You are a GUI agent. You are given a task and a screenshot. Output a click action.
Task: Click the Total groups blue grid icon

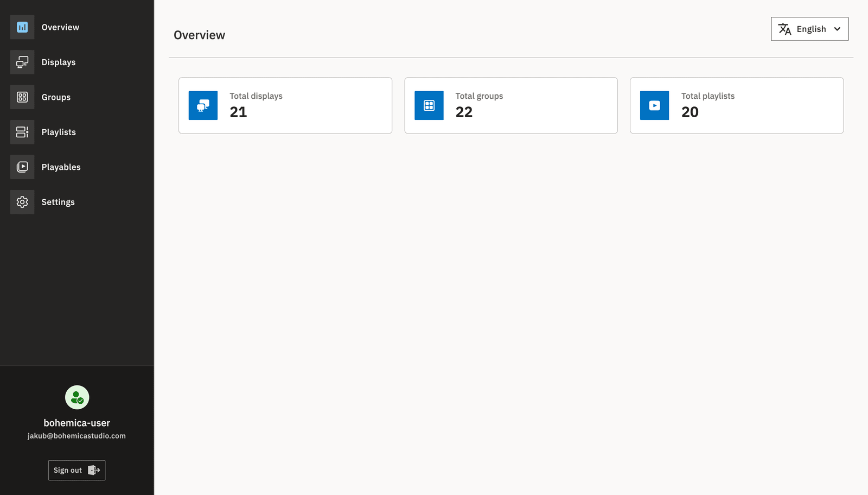point(429,105)
